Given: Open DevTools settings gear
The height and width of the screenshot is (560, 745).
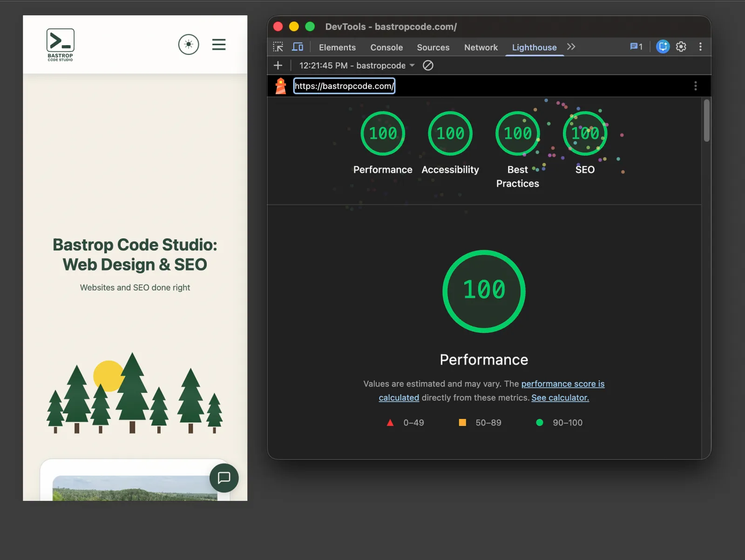Looking at the screenshot, I should [681, 47].
